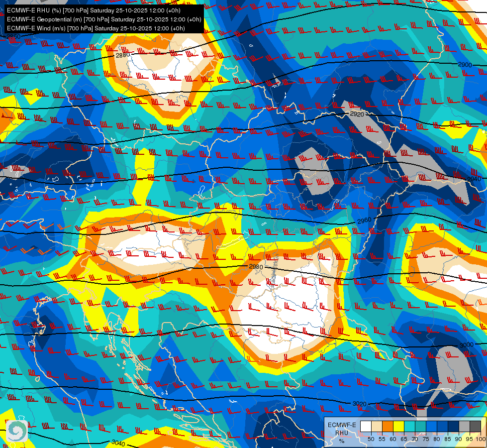The width and height of the screenshot is (487, 448).
Task: Select the bright cyan 65-70 legend swatch
Action: [x=410, y=426]
